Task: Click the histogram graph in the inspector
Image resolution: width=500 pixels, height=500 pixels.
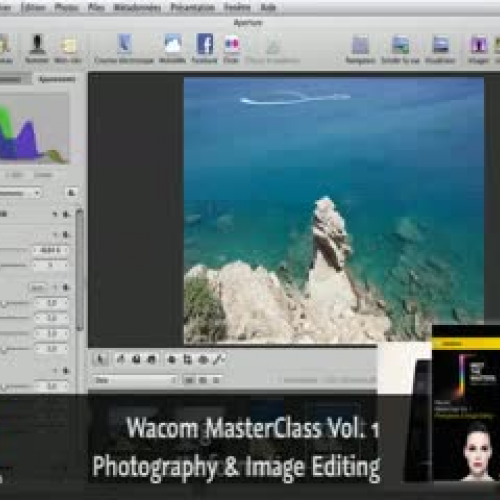Action: (x=33, y=128)
